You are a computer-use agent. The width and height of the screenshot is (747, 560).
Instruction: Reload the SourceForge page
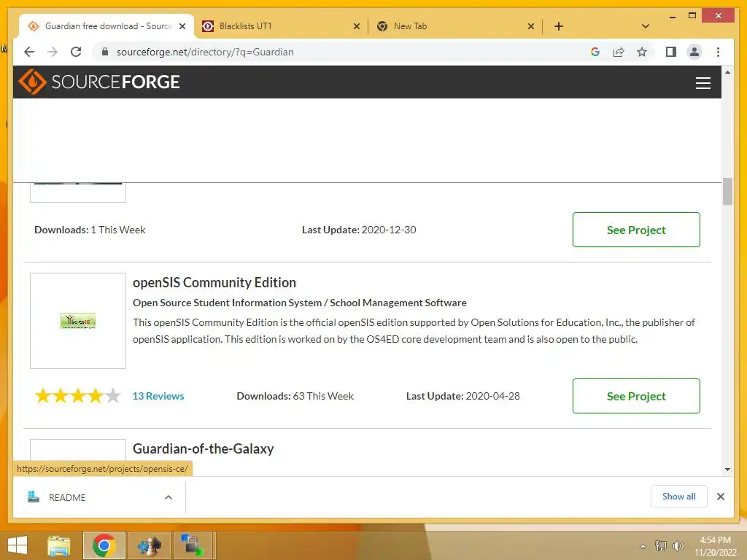coord(76,52)
